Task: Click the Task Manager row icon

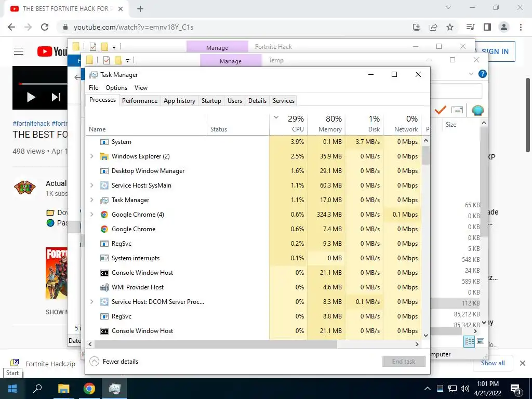Action: [x=104, y=200]
